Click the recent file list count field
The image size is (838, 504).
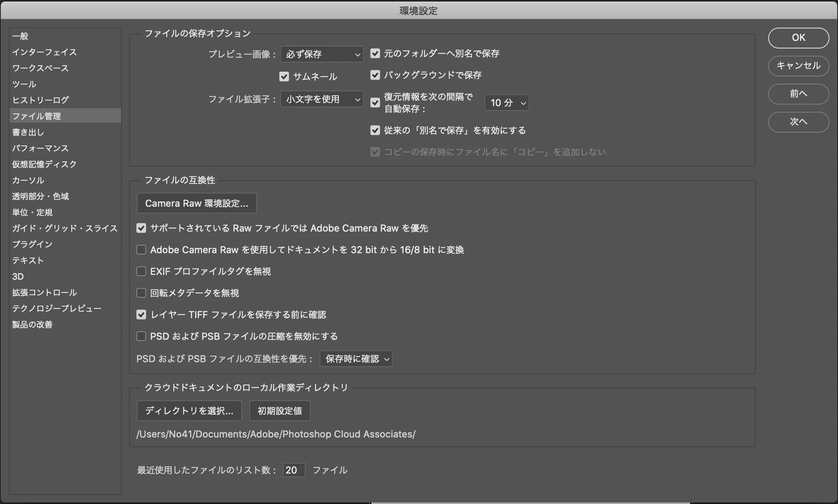point(294,470)
